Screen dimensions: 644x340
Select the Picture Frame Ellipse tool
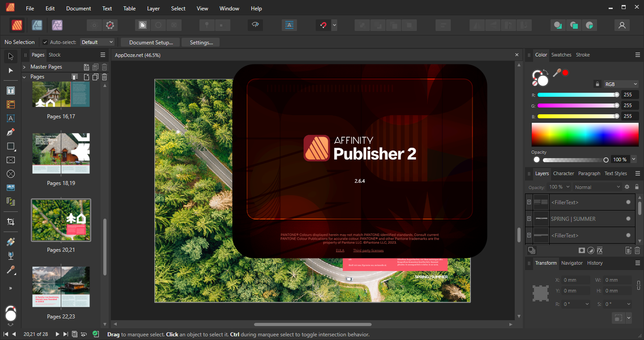coord(11,174)
